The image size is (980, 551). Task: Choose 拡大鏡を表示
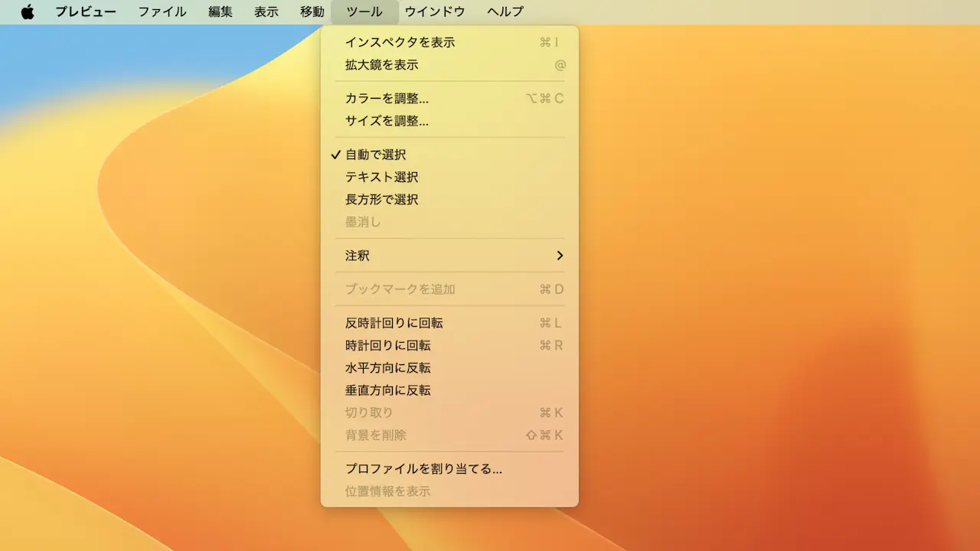[x=449, y=65]
